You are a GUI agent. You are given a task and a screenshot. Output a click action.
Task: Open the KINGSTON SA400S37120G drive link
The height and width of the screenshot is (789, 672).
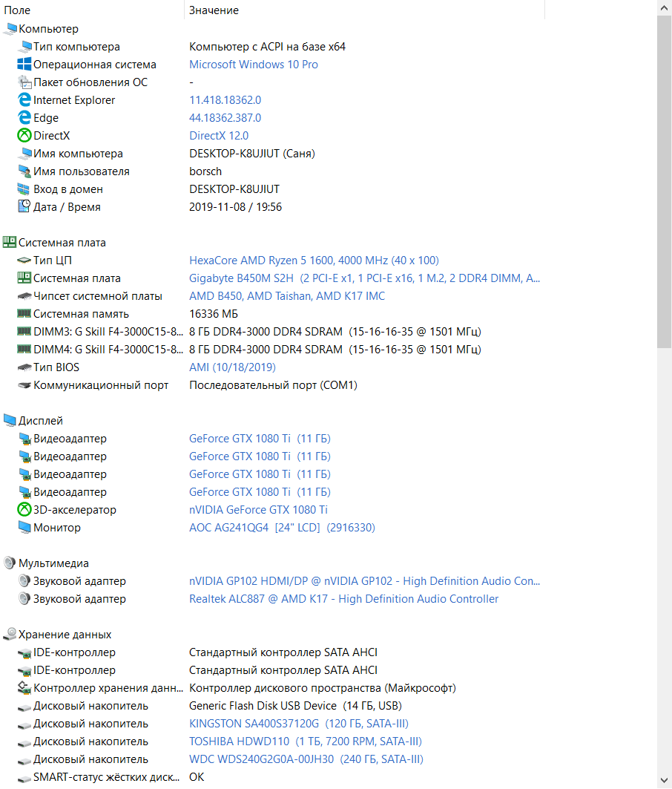click(x=299, y=724)
